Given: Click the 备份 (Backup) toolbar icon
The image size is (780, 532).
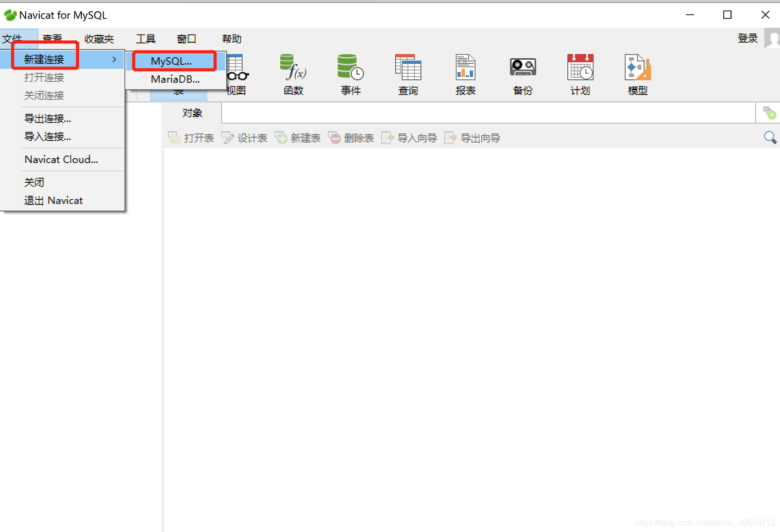Looking at the screenshot, I should tap(522, 74).
